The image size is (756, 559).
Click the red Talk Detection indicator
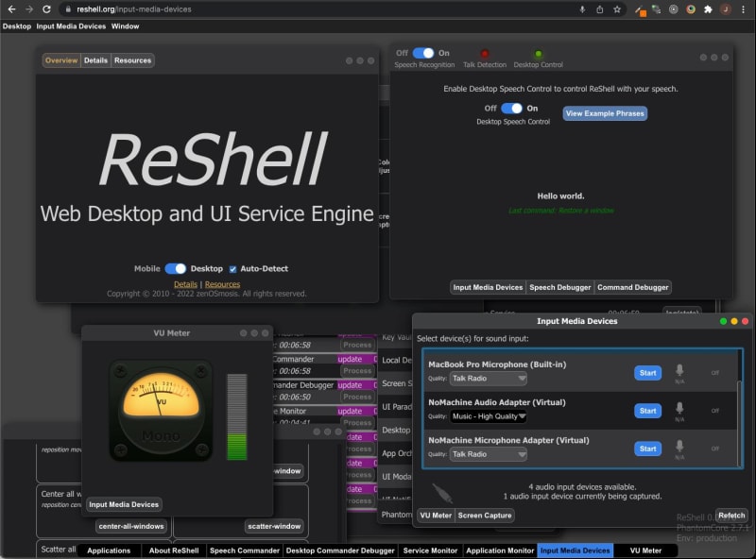[x=485, y=54]
